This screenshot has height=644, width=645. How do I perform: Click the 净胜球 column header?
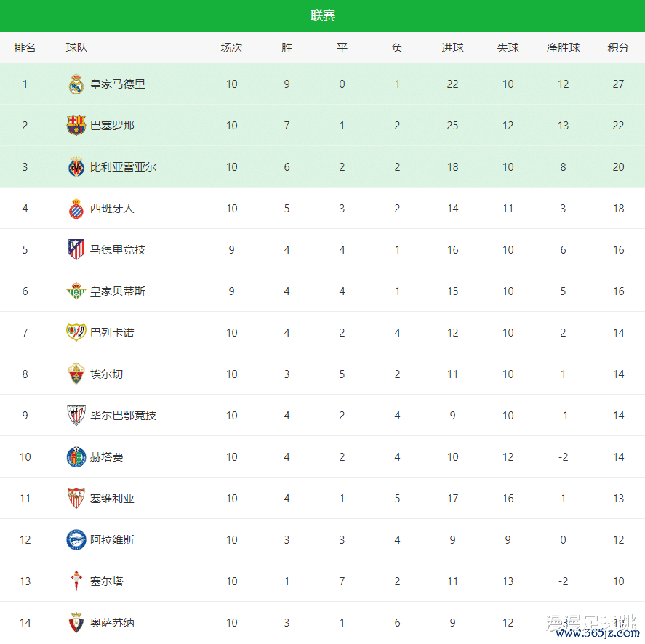coord(563,48)
